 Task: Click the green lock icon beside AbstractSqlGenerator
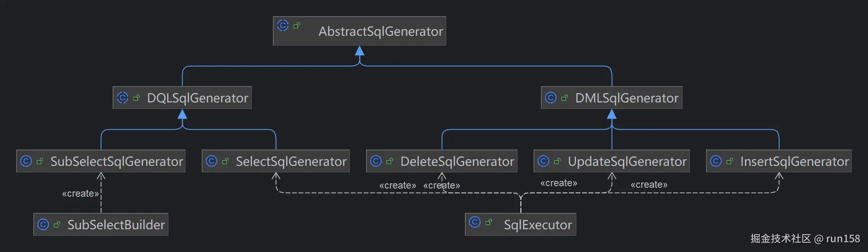click(x=297, y=26)
